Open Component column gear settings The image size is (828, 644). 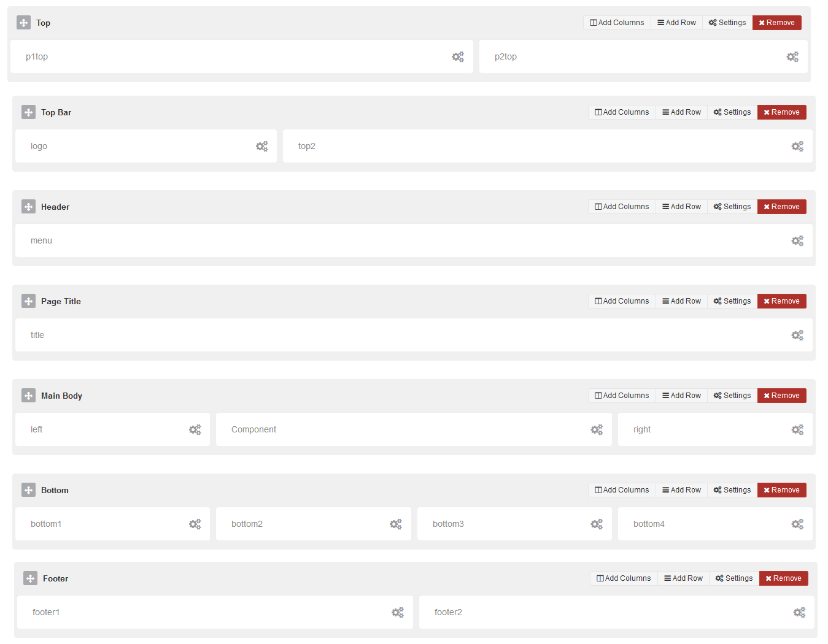click(597, 429)
